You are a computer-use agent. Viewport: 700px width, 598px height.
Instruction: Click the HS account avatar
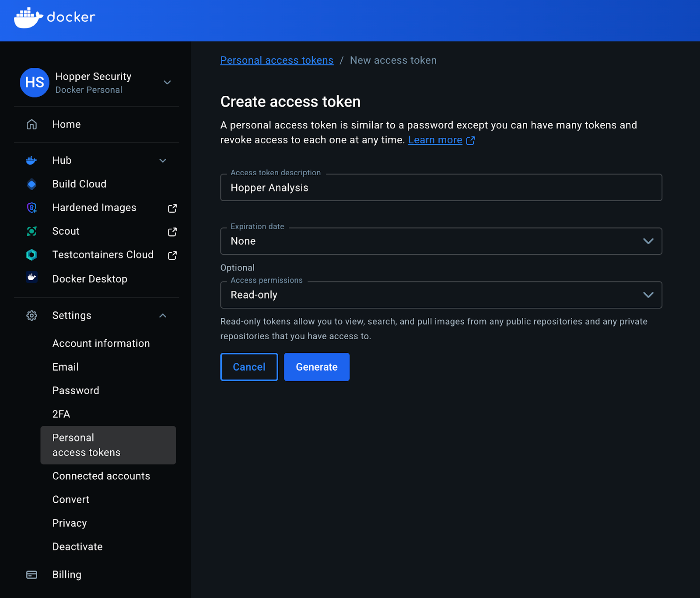[x=35, y=82]
